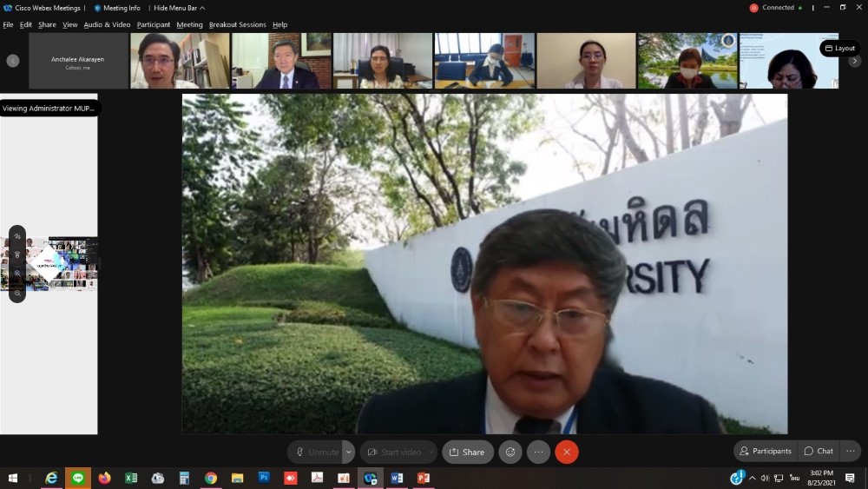Click the Share button
Viewport: 868px width, 489px height.
point(467,452)
